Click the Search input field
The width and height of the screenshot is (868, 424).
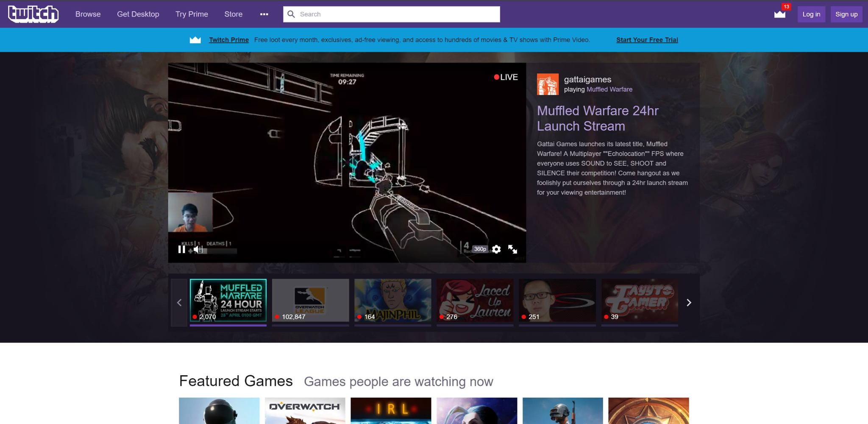398,14
